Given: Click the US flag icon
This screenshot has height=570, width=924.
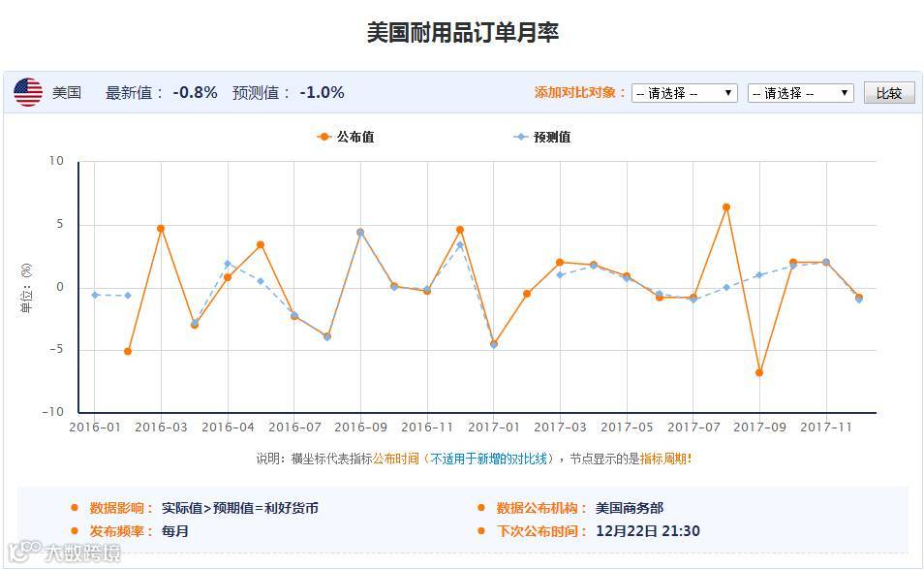Looking at the screenshot, I should (x=28, y=92).
